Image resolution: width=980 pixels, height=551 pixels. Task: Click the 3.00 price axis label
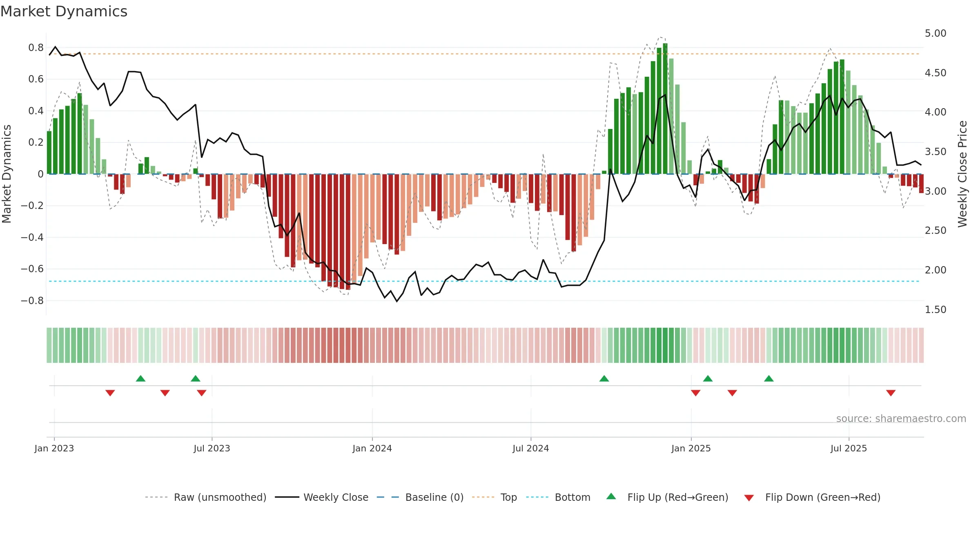[x=935, y=191]
